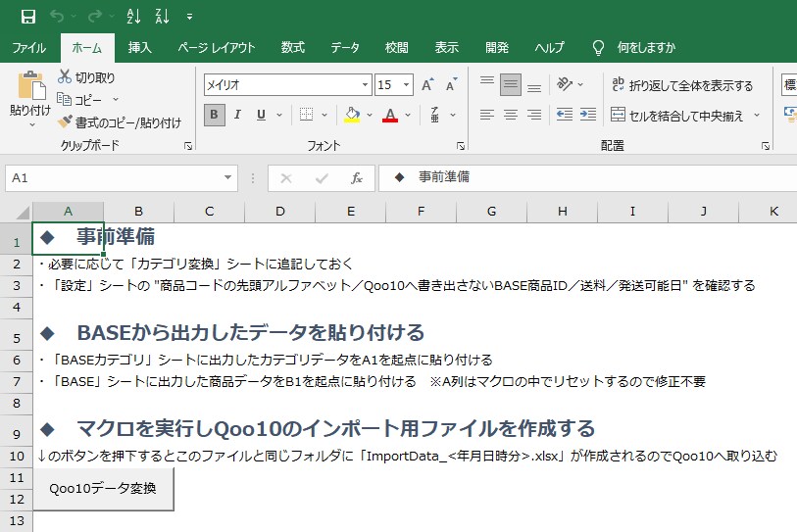
Task: Click the phonetic guide (ふりがな) icon
Action: [435, 115]
